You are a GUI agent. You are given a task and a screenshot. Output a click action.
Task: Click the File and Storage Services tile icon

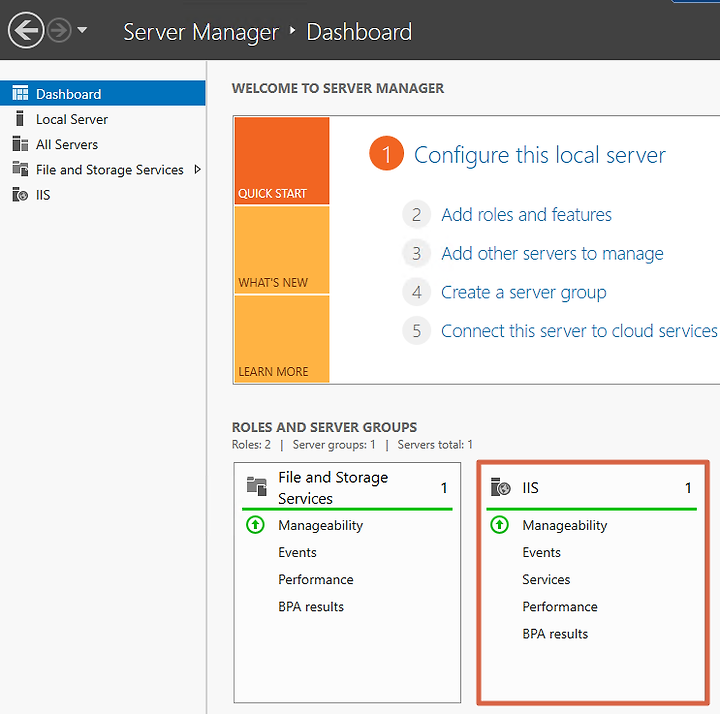[257, 486]
